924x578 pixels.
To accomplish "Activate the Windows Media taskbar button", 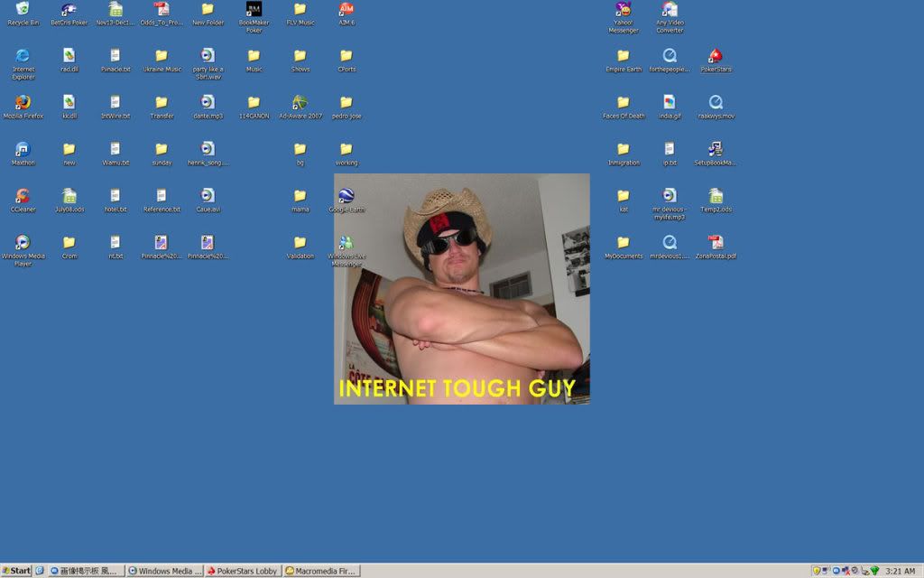I will pos(164,571).
